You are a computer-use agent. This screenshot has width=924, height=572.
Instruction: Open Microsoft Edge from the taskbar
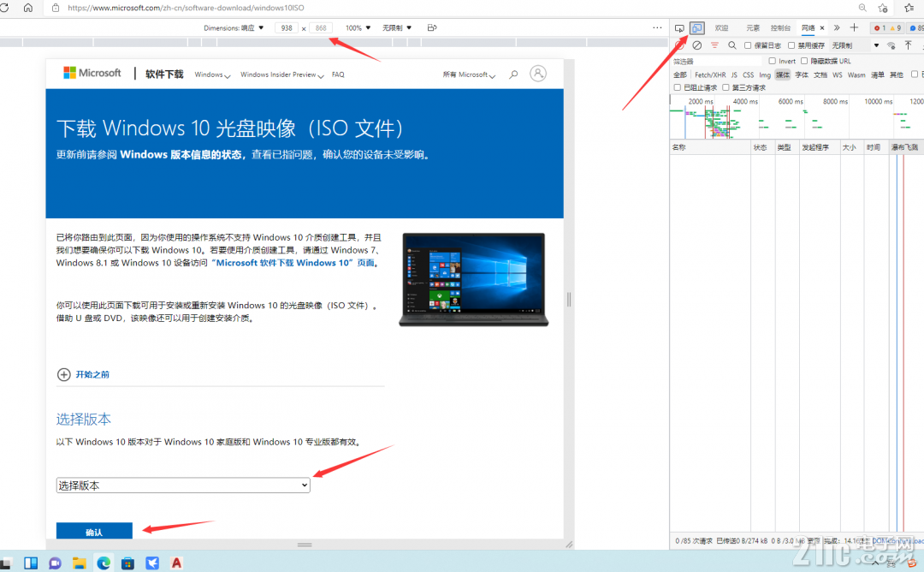(x=104, y=563)
